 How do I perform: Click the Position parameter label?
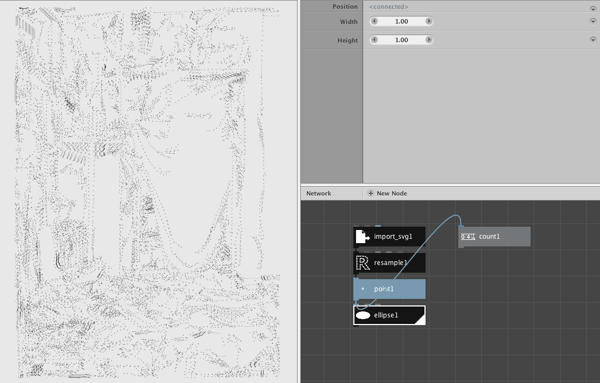pyautogui.click(x=345, y=7)
